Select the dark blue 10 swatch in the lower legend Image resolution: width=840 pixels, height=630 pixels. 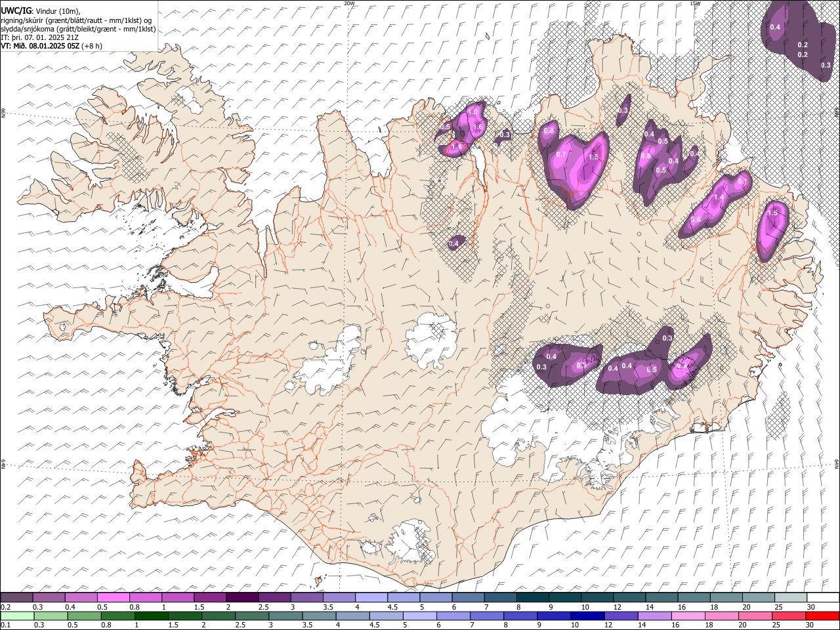587,616
